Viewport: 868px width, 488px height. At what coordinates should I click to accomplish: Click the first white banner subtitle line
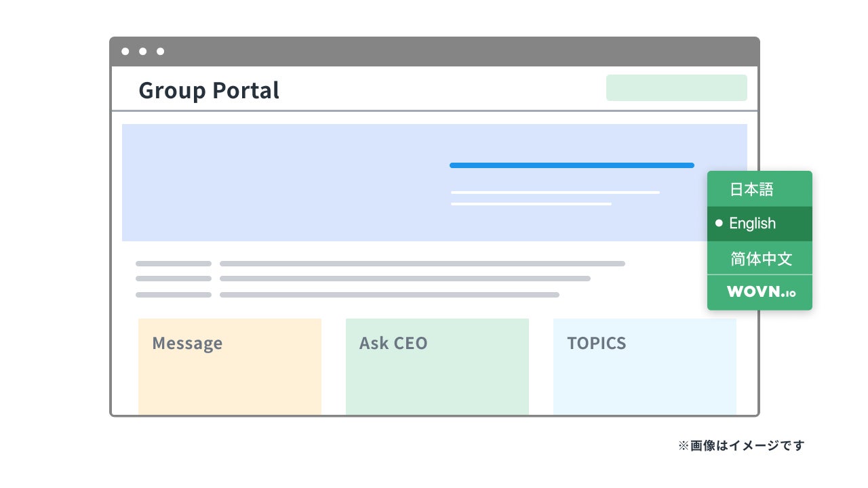(x=555, y=192)
